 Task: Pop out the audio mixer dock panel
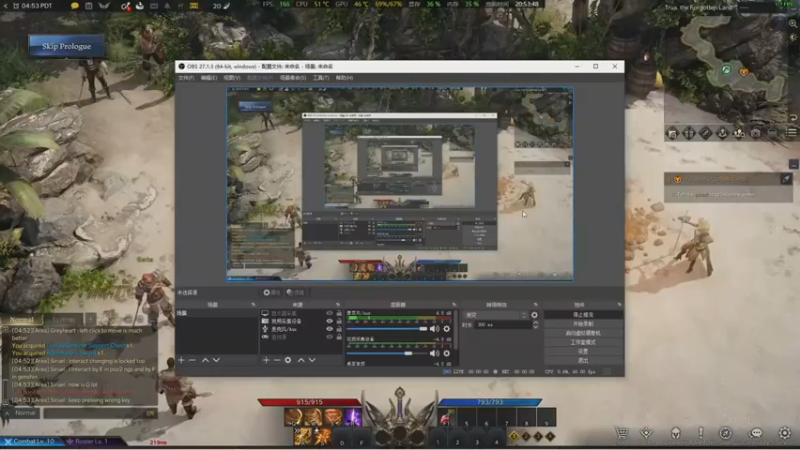(454, 305)
